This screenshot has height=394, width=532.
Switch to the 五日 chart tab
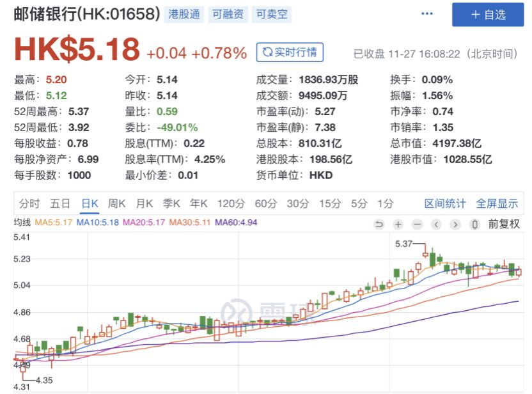pyautogui.click(x=60, y=203)
